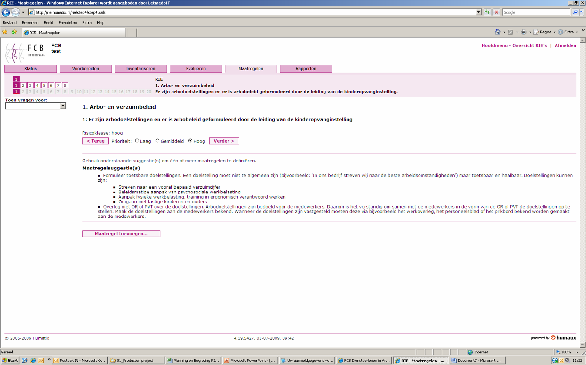The height and width of the screenshot is (365, 586).
Task: Follow the Hoofdmenu link
Action: pos(495,46)
